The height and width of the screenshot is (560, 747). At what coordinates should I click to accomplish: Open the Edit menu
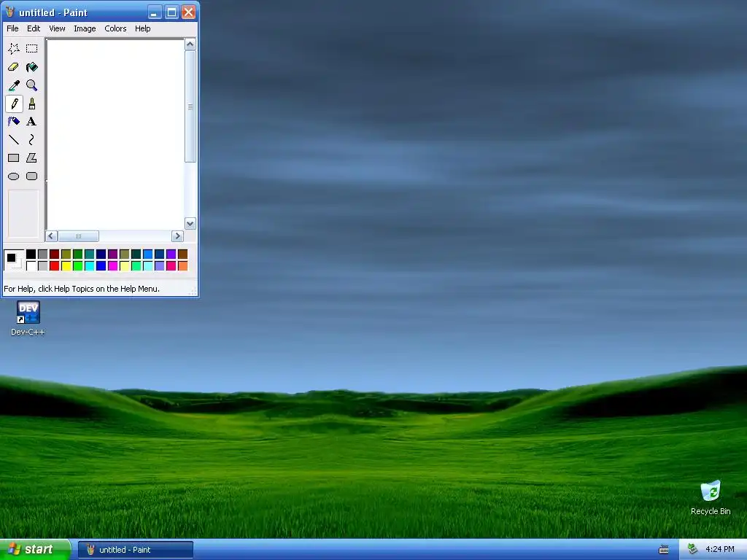(34, 28)
